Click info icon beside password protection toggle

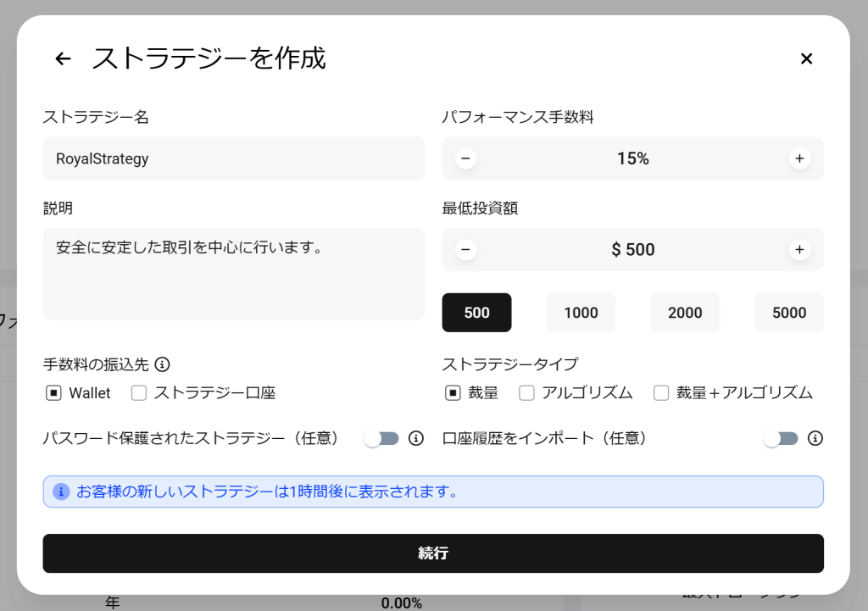pyautogui.click(x=415, y=438)
